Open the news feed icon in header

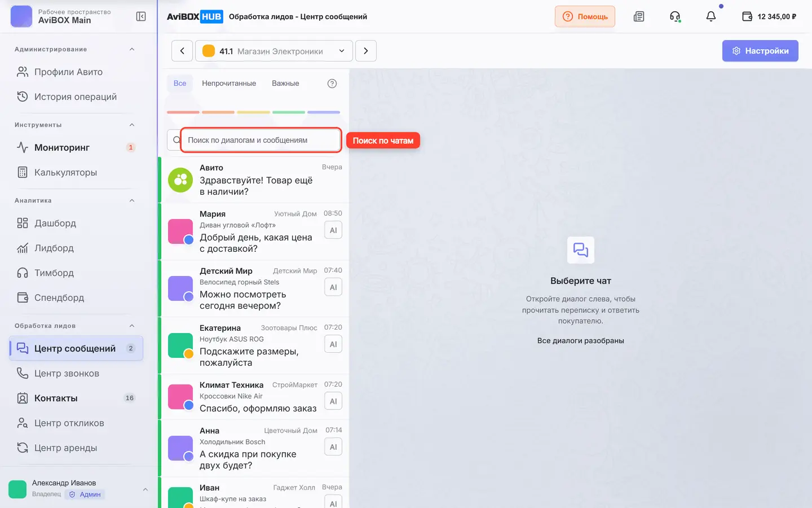point(639,16)
